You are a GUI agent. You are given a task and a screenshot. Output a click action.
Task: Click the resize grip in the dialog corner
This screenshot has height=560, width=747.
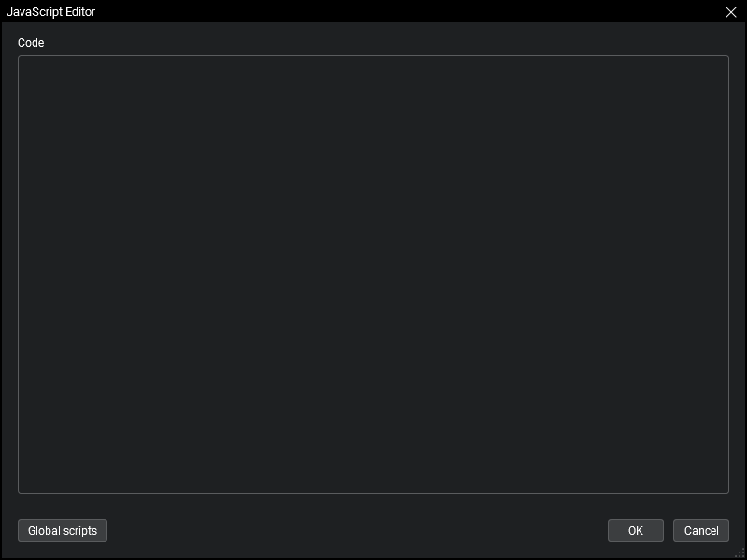740,553
